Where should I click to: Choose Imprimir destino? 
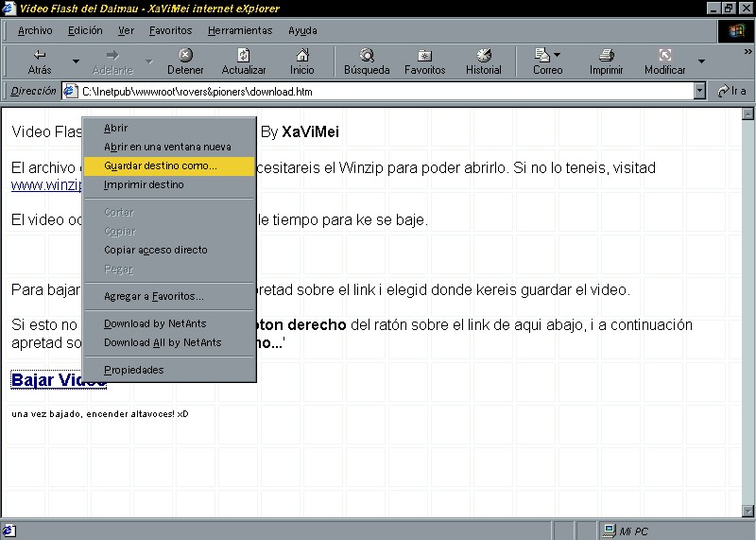pyautogui.click(x=169, y=184)
